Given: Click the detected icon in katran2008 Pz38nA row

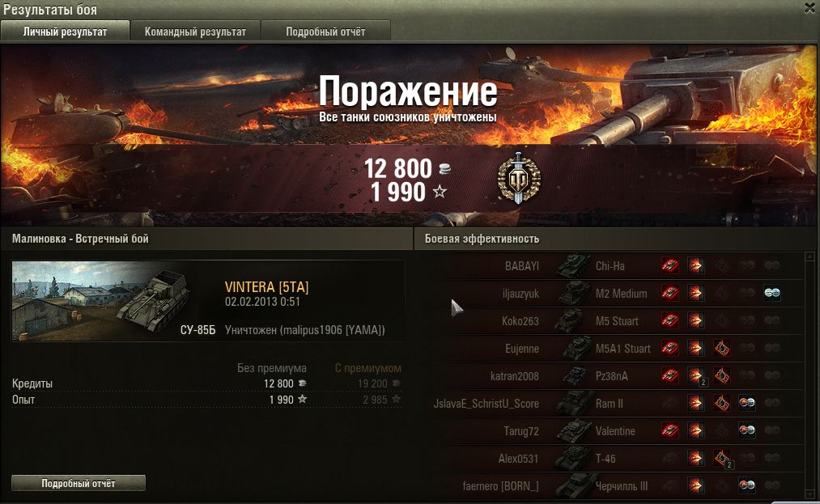Looking at the screenshot, I should click(x=670, y=375).
